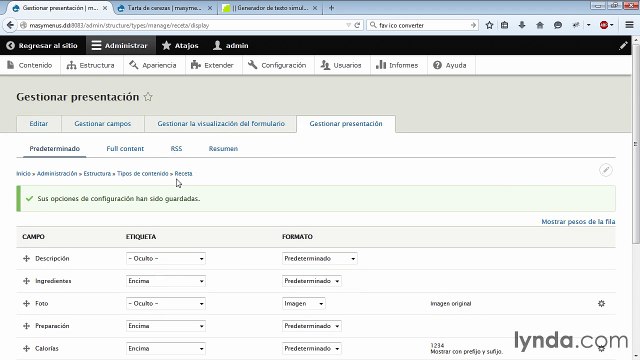Screen dimensions: 640x360
Task: Grab the Preparación row drag handle
Action: click(x=27, y=326)
